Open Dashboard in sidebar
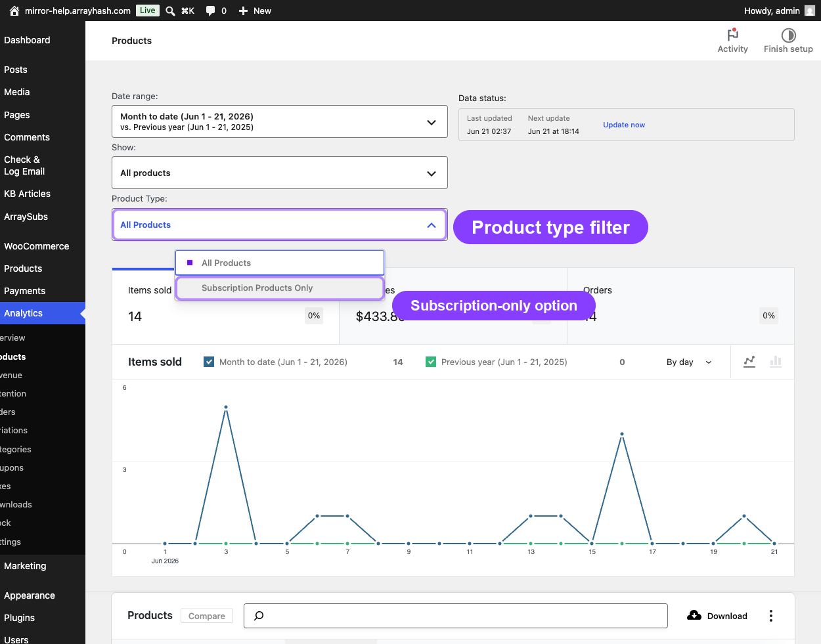 point(27,40)
